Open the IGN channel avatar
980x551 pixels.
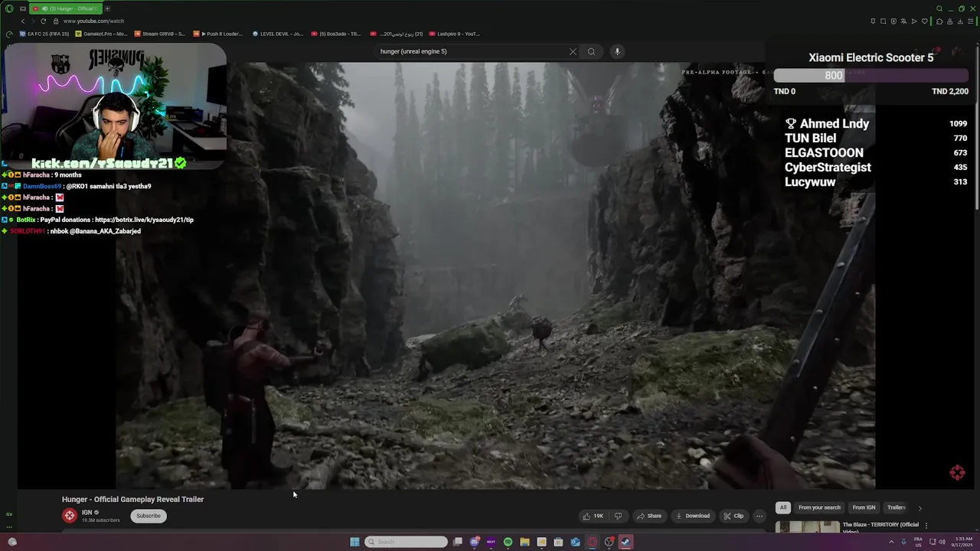tap(70, 516)
